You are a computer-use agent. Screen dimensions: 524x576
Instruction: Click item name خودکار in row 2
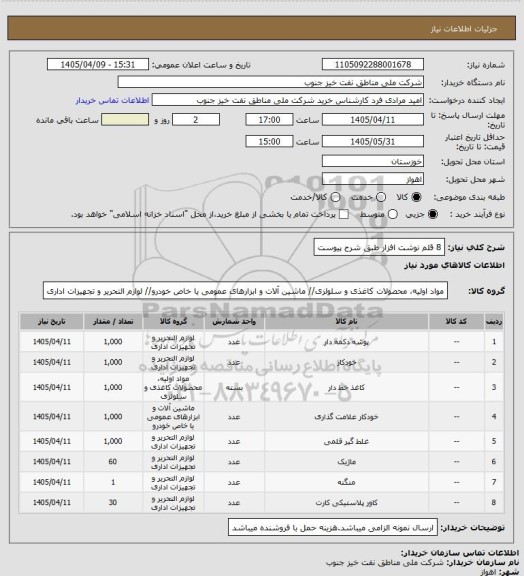[346, 362]
